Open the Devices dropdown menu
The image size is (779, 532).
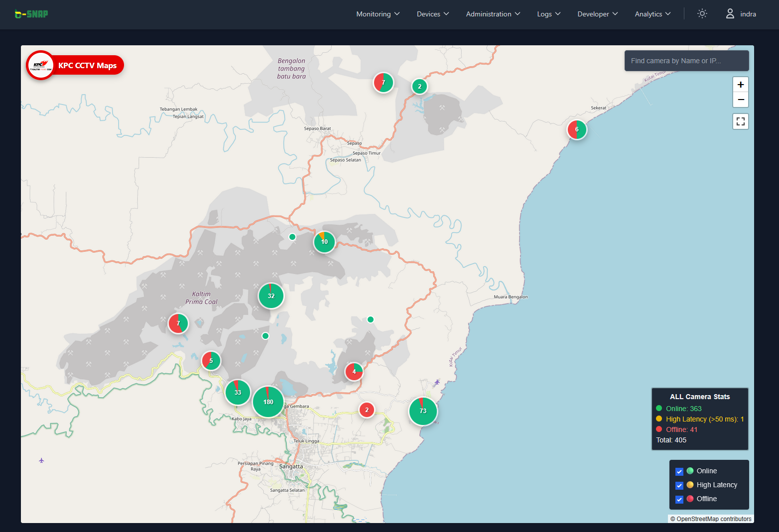tap(432, 14)
